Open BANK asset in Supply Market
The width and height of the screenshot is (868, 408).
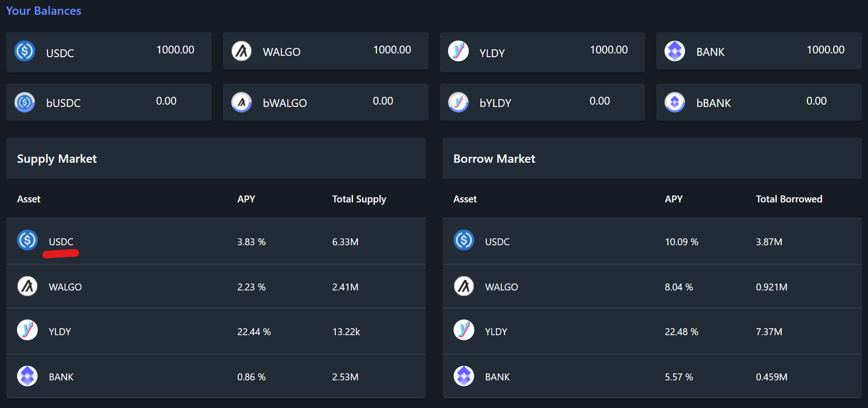tap(61, 377)
